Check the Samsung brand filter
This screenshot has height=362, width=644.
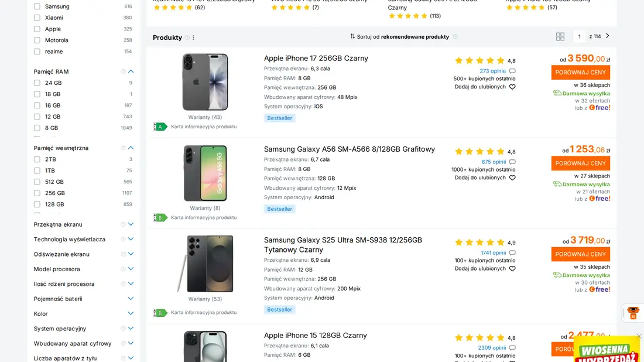tap(36, 6)
